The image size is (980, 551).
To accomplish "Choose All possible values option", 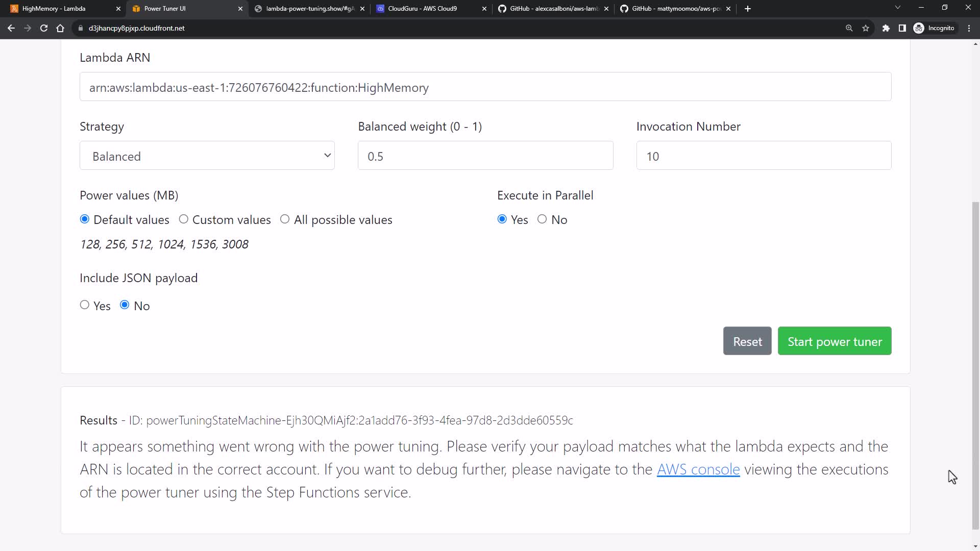I will click(x=285, y=219).
